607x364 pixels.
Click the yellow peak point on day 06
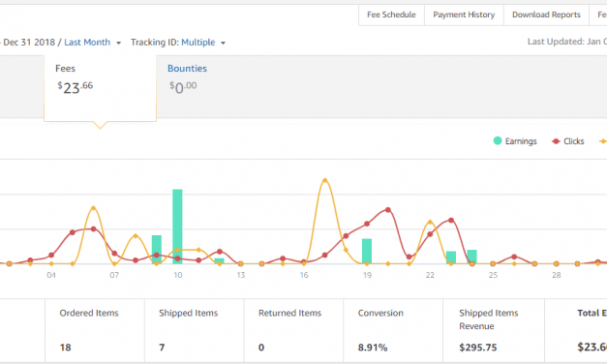click(x=93, y=208)
